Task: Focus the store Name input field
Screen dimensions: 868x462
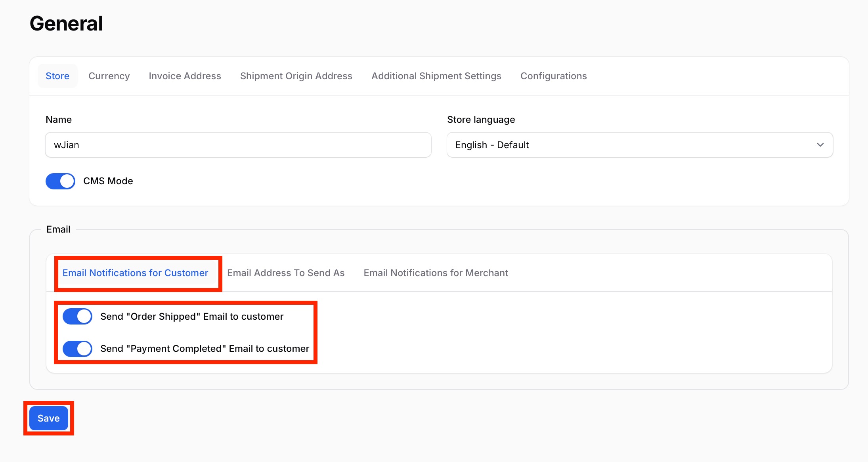Action: point(238,145)
